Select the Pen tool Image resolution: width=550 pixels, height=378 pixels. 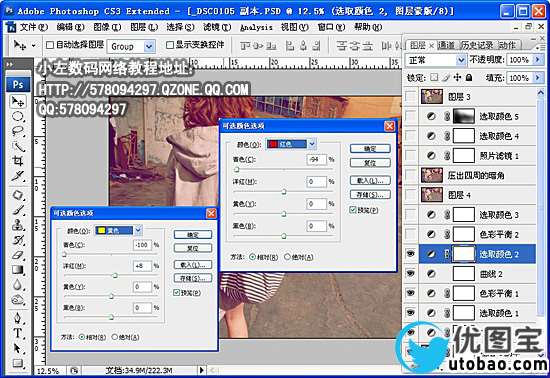pos(18,318)
